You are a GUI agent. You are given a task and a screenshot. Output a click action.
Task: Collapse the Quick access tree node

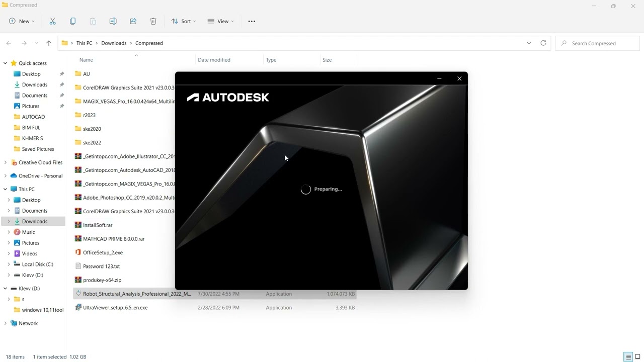6,63
